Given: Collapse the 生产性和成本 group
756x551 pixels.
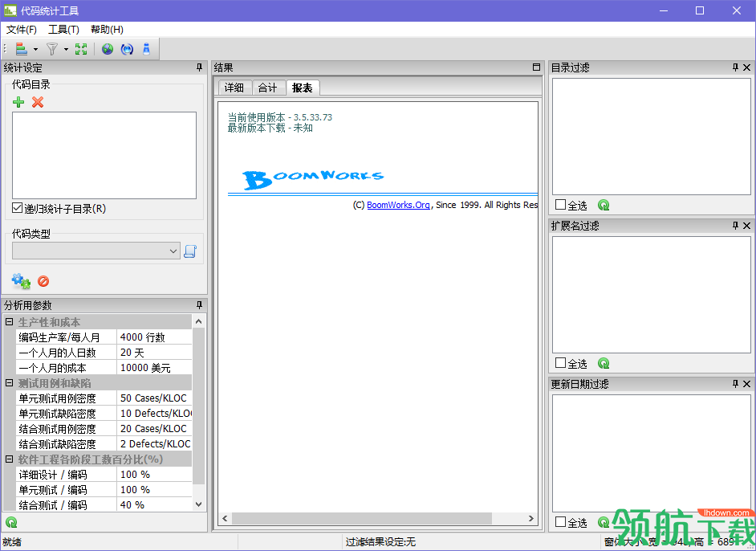Looking at the screenshot, I should (9, 321).
